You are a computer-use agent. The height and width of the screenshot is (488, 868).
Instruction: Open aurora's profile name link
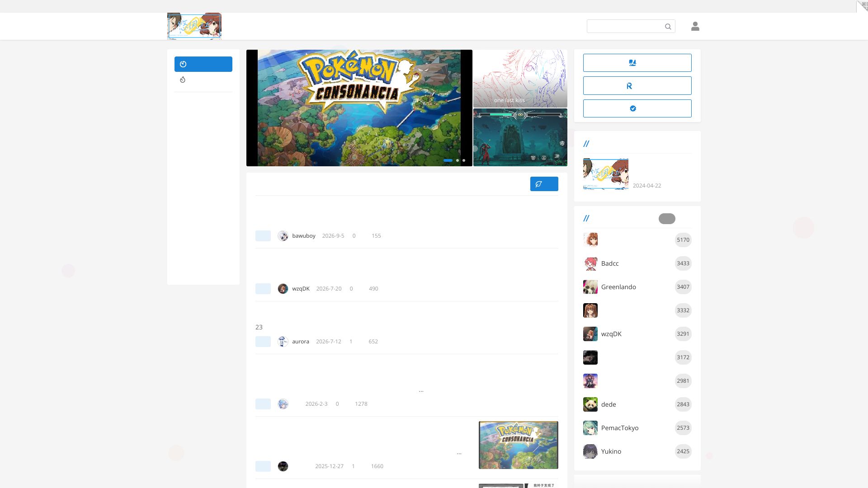tap(301, 342)
